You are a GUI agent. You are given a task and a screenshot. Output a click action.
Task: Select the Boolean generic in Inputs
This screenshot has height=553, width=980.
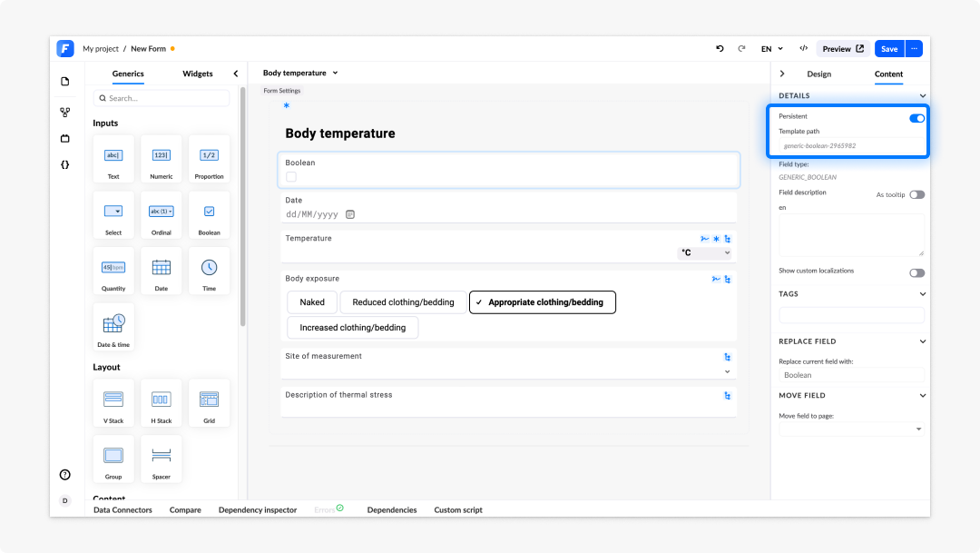coord(209,215)
